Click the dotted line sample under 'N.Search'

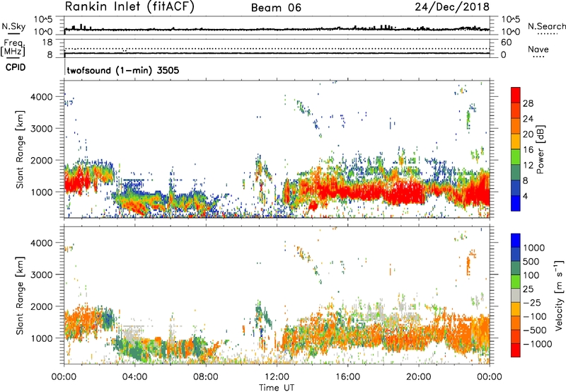pos(548,34)
